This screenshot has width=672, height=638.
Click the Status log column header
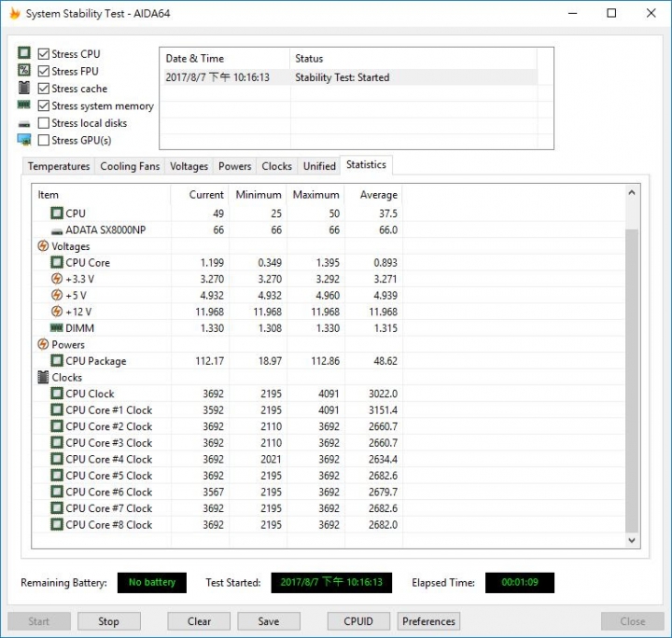pos(413,58)
